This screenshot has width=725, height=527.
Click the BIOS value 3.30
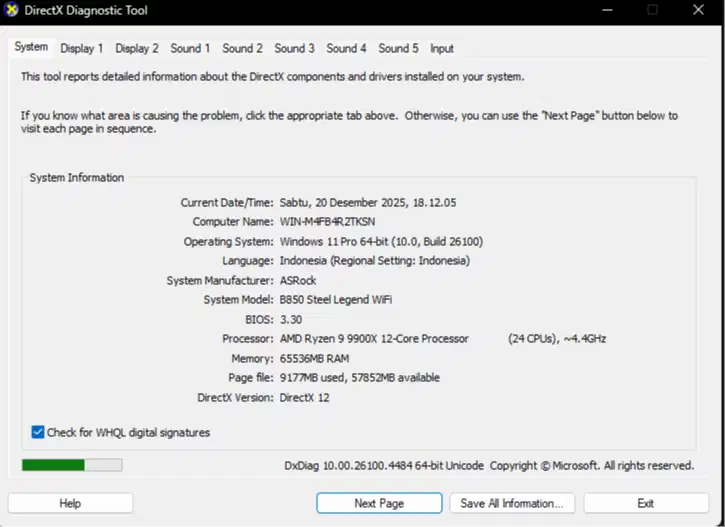(291, 319)
